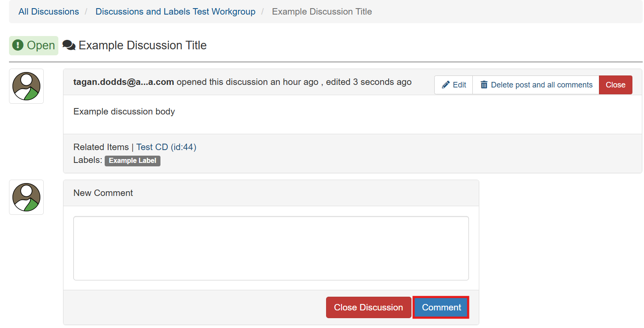Click the Example discussion body text
The height and width of the screenshot is (328, 644).
click(x=124, y=111)
